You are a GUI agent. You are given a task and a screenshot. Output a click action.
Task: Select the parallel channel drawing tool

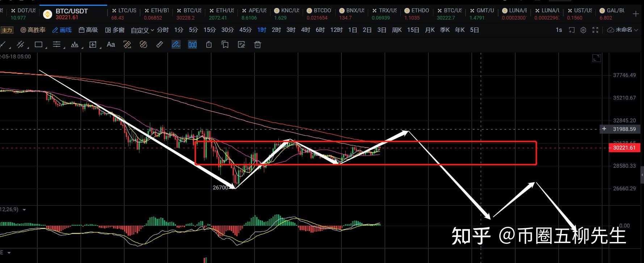click(21, 45)
